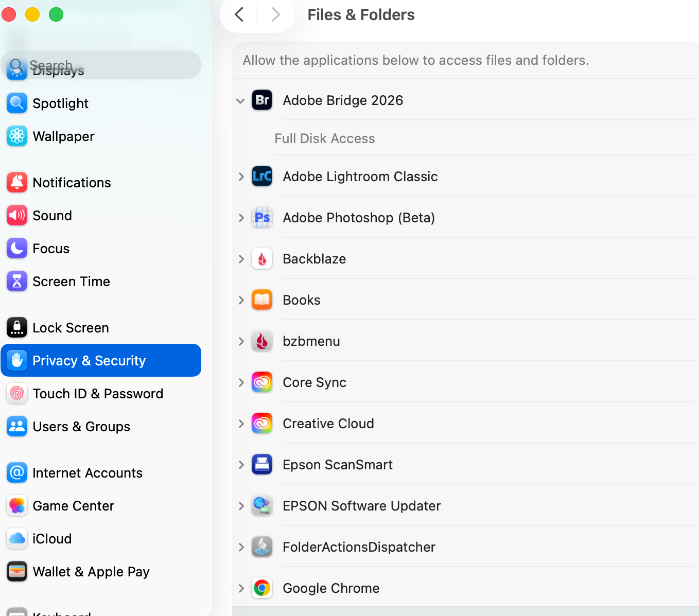Expand the EPSON Software Updater entry
This screenshot has width=699, height=616.
coord(241,506)
